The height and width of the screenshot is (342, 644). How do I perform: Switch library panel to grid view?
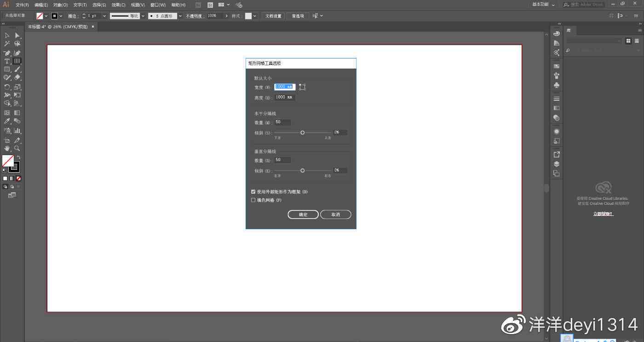[x=628, y=41]
